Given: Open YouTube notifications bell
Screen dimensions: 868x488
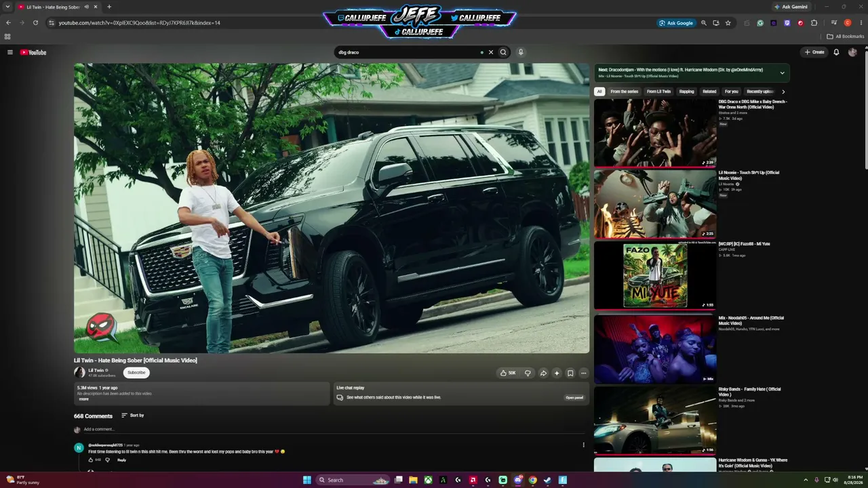Looking at the screenshot, I should pos(836,52).
